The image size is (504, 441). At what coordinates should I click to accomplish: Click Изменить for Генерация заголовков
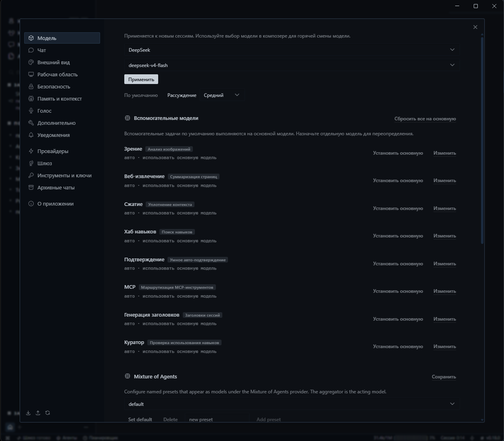click(x=445, y=319)
